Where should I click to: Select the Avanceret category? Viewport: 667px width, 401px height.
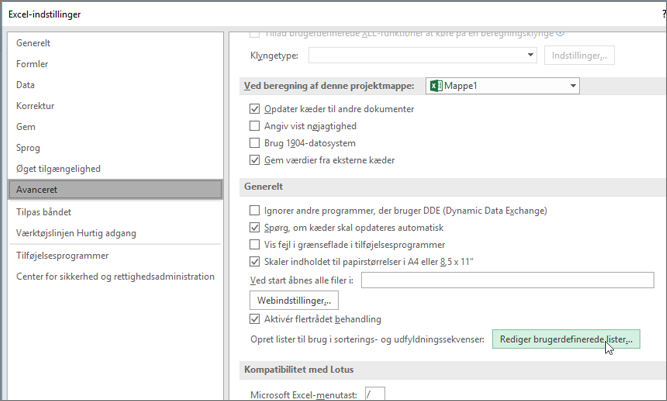(115, 189)
